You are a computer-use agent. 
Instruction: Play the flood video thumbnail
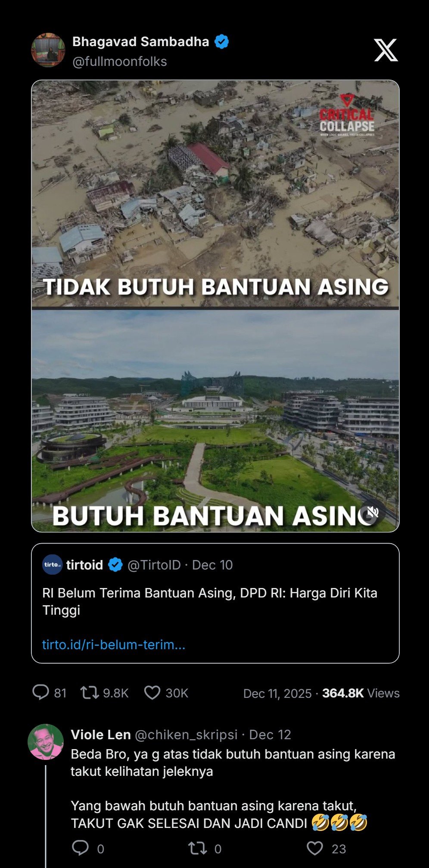(215, 306)
